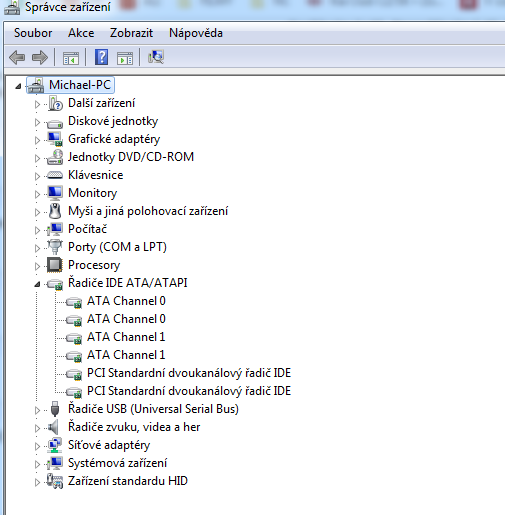Select first PCI Standardní dvoukanálový řadič IDE

coord(189,373)
